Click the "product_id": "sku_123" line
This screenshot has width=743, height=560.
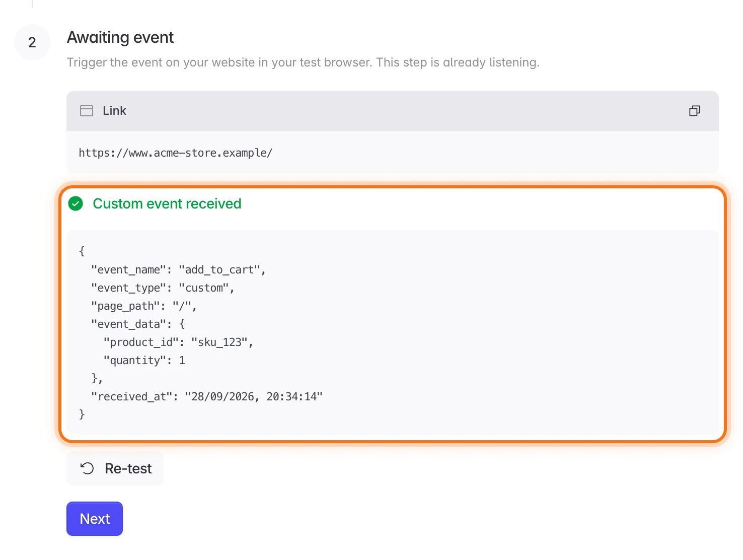point(178,342)
